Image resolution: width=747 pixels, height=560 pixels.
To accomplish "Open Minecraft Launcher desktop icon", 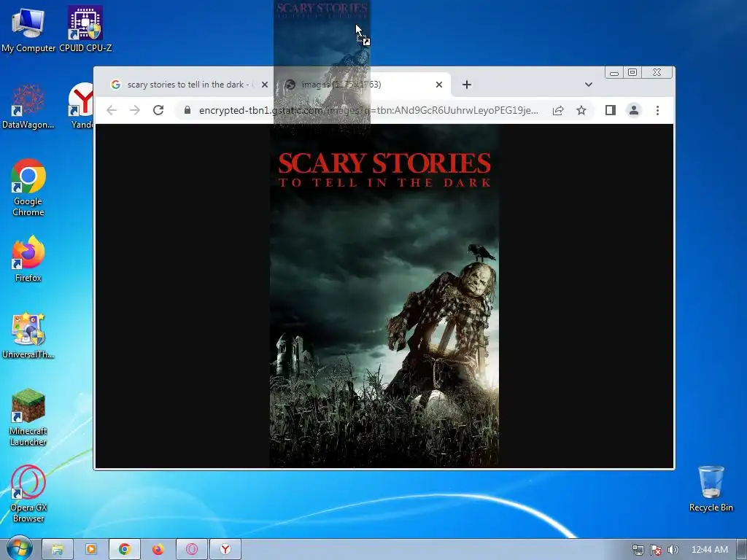I will click(x=28, y=417).
